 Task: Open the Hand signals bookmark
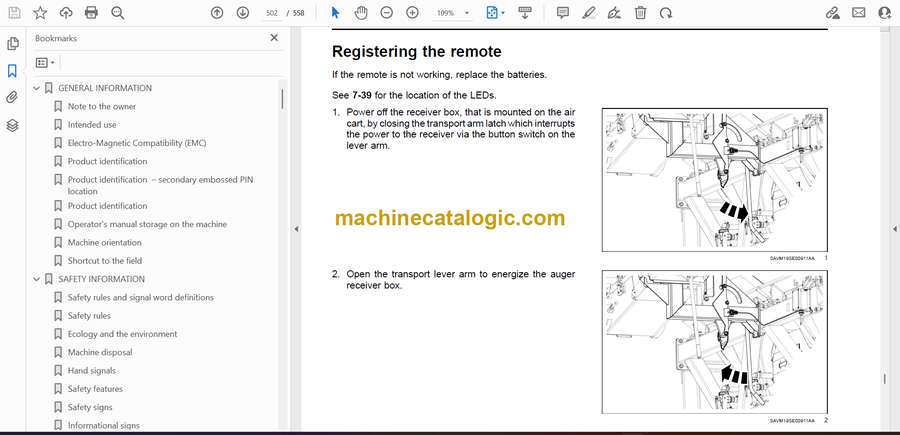92,371
